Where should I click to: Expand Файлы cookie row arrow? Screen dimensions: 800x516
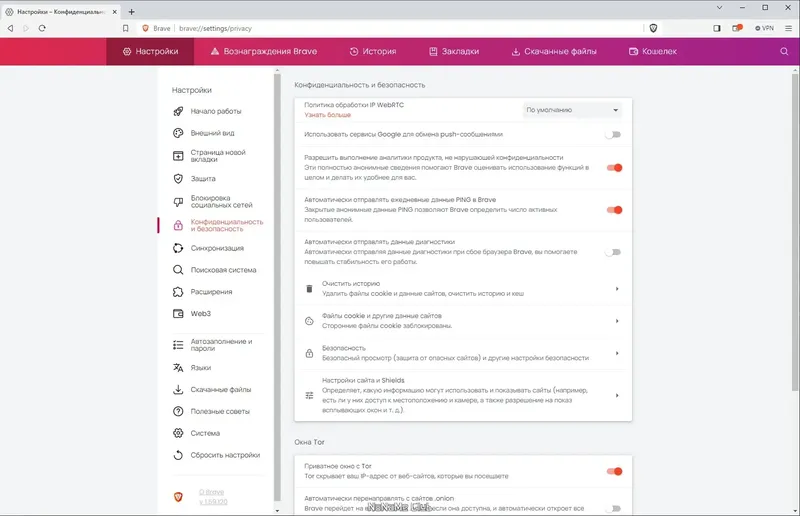click(617, 321)
